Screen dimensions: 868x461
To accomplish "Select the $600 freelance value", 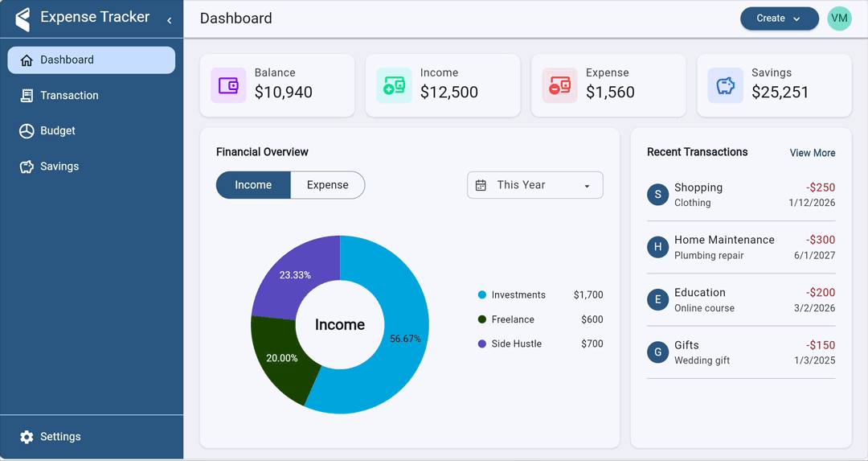I will point(592,319).
